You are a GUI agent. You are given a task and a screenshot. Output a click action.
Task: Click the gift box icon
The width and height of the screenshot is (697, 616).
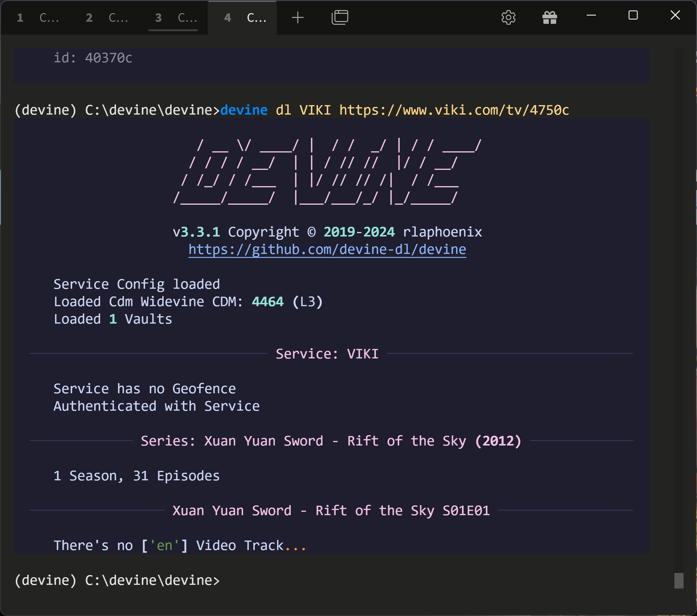click(x=549, y=17)
